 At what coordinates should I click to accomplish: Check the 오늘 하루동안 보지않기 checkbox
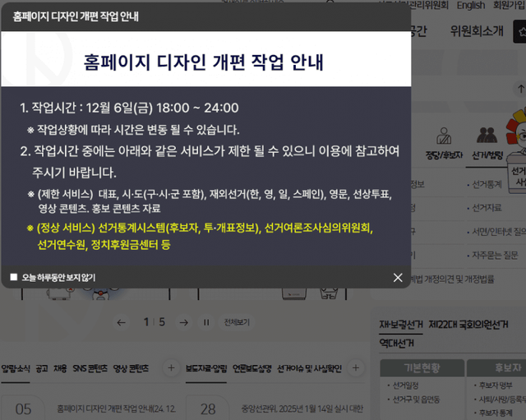(14, 278)
